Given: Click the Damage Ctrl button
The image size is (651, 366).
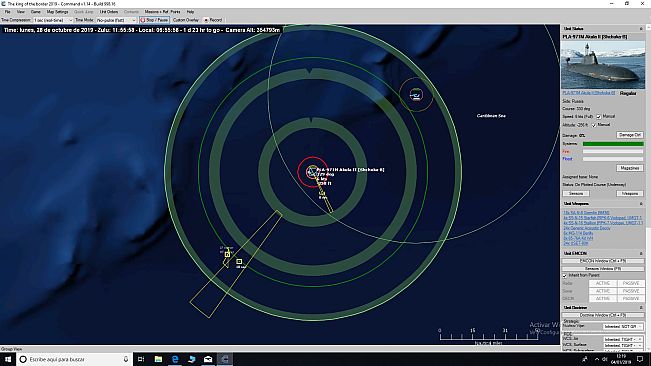Looking at the screenshot, I should tap(630, 135).
